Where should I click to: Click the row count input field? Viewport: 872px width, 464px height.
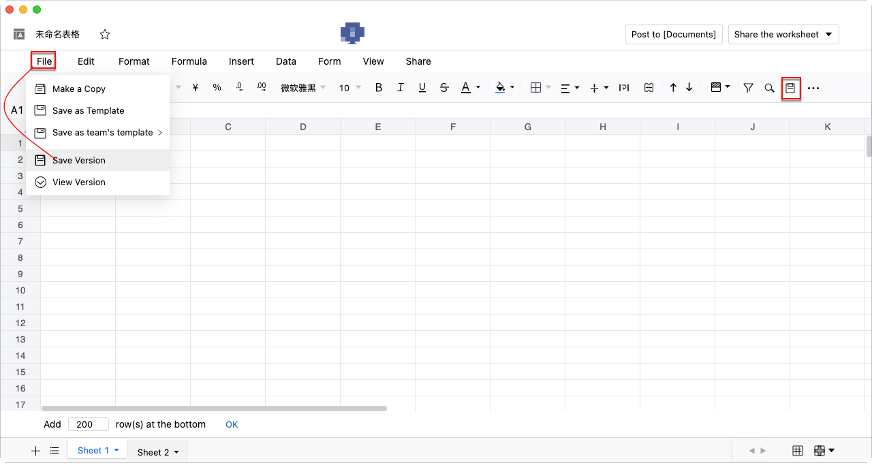(89, 424)
